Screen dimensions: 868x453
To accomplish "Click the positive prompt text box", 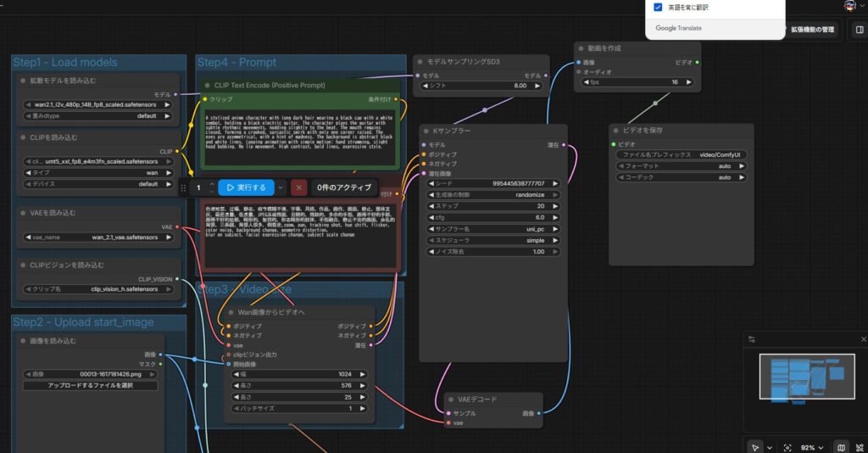I will (298, 136).
